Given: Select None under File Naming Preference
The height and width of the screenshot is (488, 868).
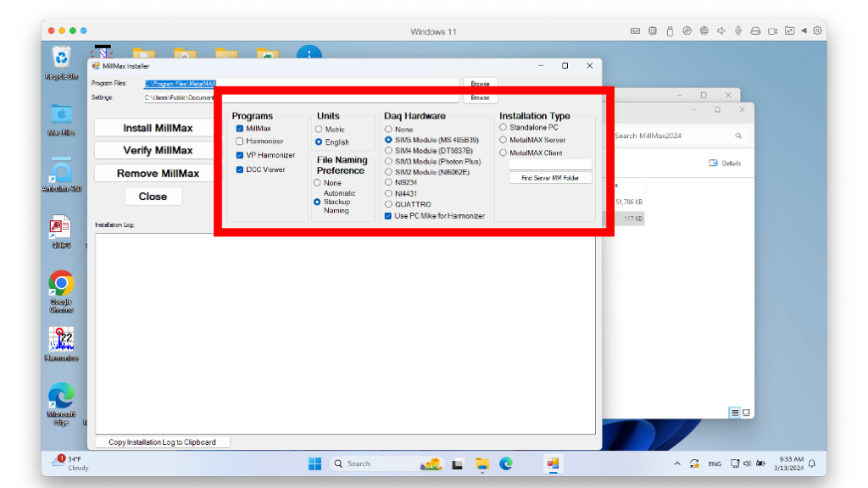Looking at the screenshot, I should (317, 183).
